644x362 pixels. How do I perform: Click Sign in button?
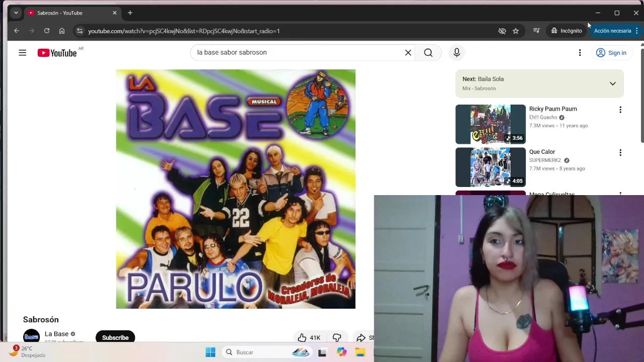611,53
